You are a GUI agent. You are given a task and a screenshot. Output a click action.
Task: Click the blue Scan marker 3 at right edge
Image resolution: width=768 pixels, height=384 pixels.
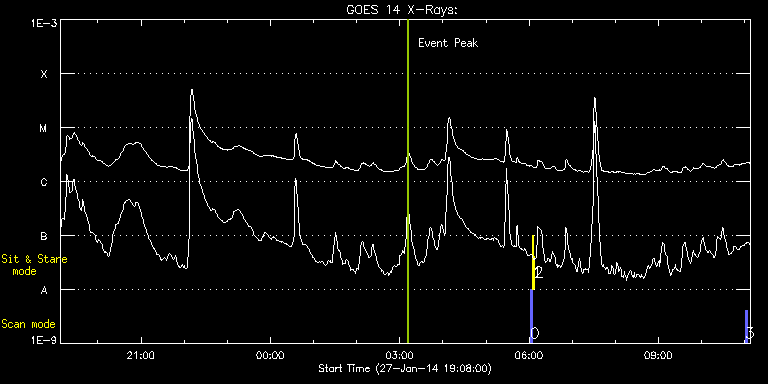tap(746, 327)
